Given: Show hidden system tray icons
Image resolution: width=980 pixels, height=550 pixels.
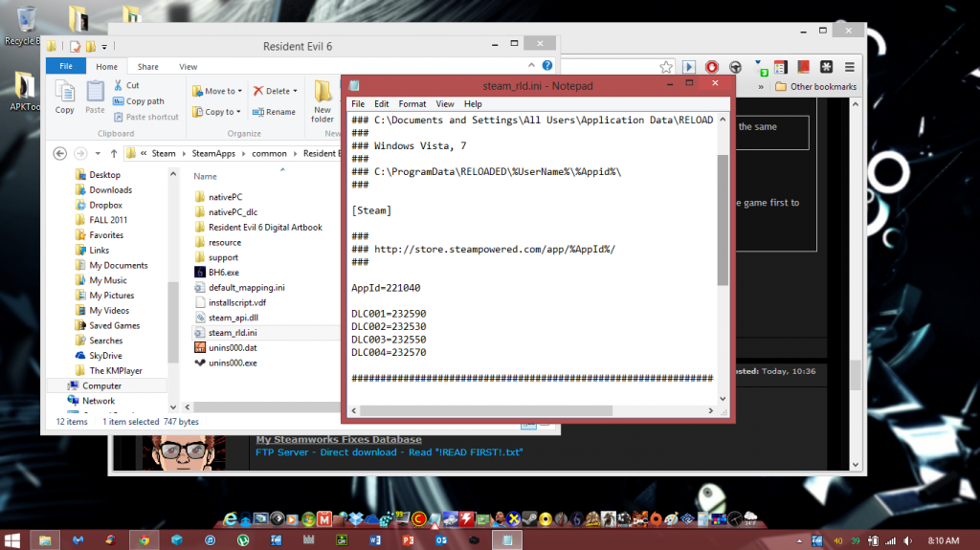Looking at the screenshot, I should [x=799, y=540].
